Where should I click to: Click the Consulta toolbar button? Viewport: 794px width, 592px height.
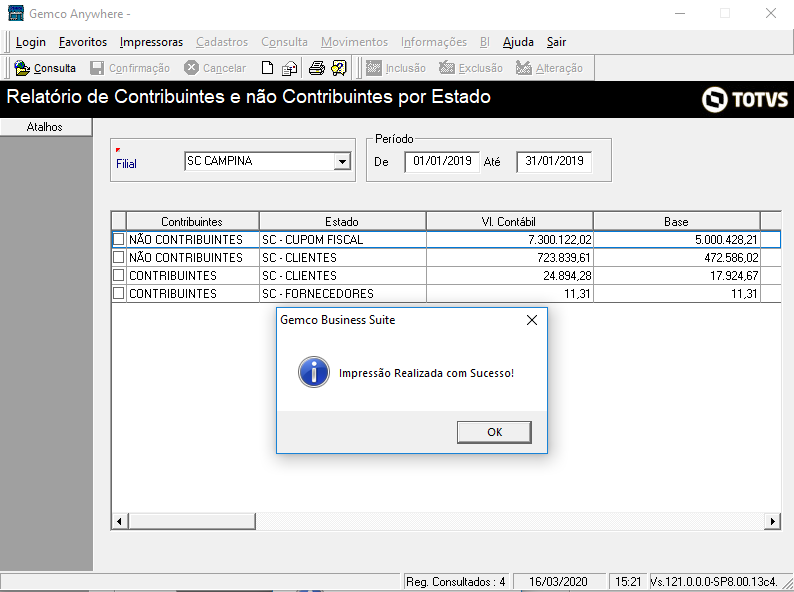45,68
